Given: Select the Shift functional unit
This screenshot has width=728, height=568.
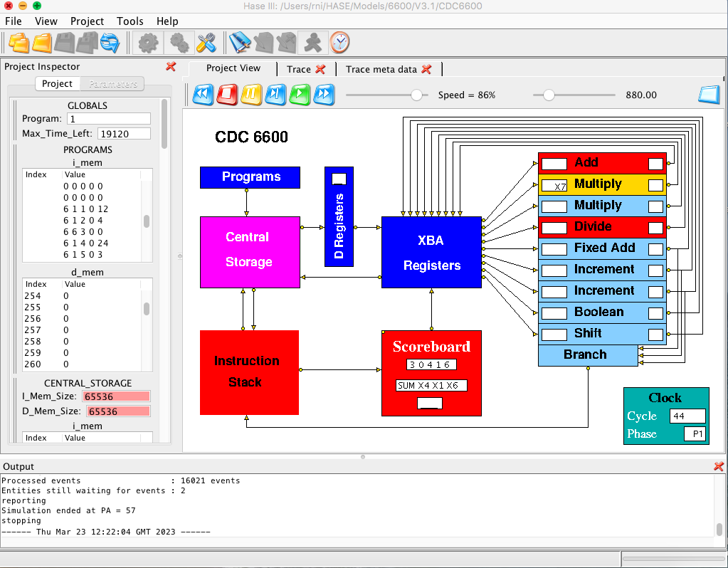Looking at the screenshot, I should (x=602, y=334).
